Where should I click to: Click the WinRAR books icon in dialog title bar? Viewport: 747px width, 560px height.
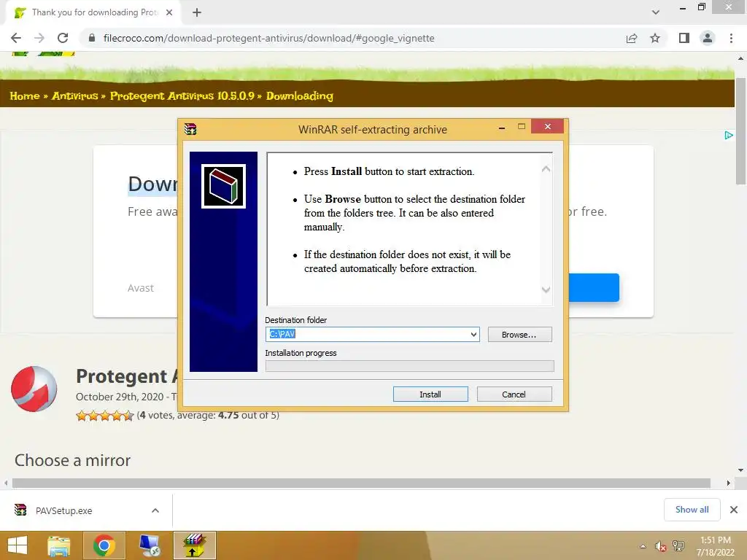pyautogui.click(x=190, y=129)
